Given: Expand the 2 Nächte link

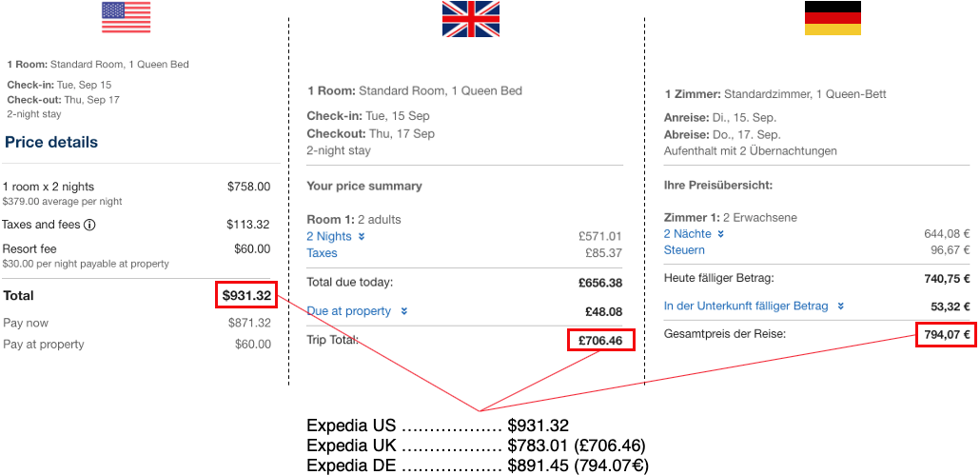Looking at the screenshot, I should [x=688, y=234].
